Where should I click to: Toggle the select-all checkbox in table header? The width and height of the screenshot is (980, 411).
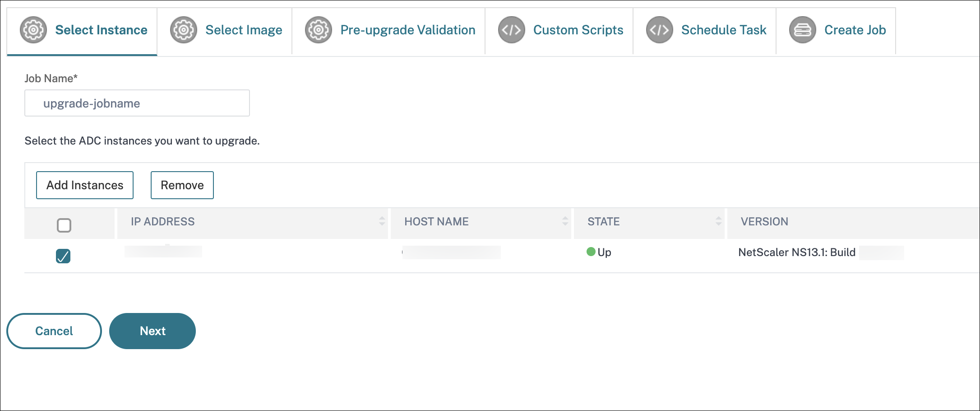coord(64,225)
